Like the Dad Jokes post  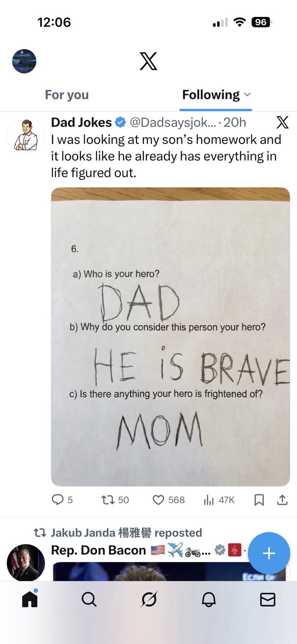click(x=158, y=500)
